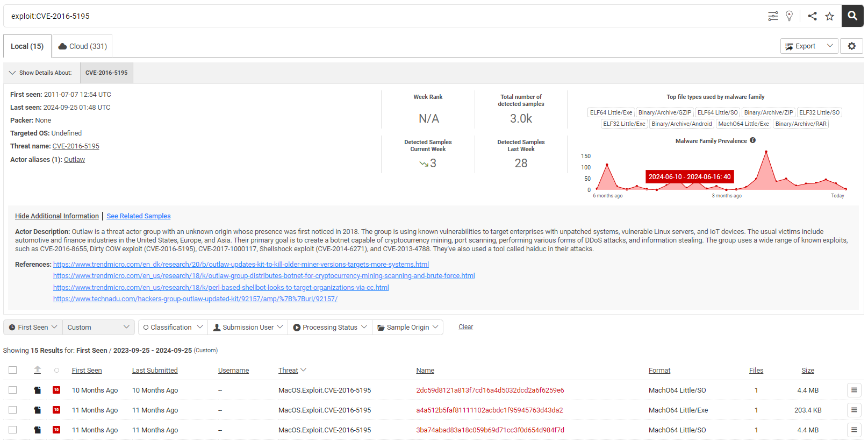Check the box for sample 2dc59d8121a8
Image resolution: width=868 pixels, height=441 pixels.
click(x=13, y=390)
